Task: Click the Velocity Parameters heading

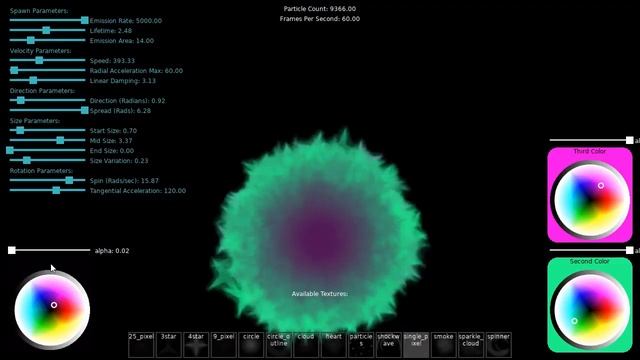Action: pyautogui.click(x=40, y=51)
